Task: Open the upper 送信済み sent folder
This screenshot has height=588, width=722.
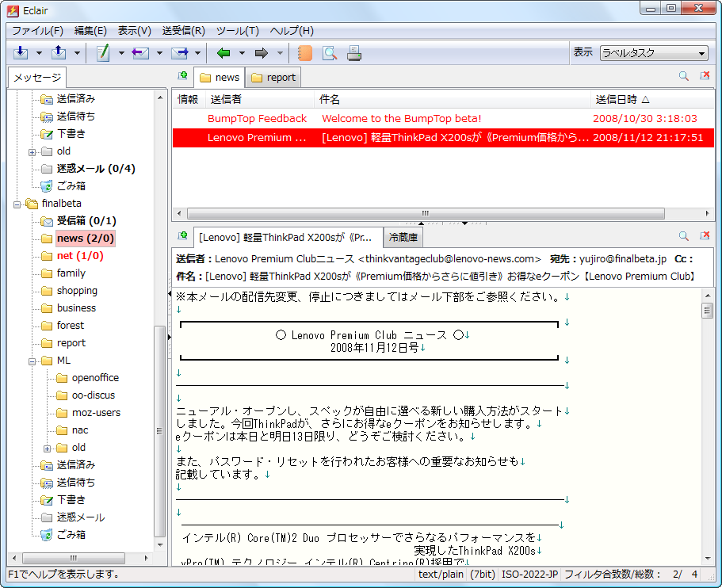Action: point(75,98)
